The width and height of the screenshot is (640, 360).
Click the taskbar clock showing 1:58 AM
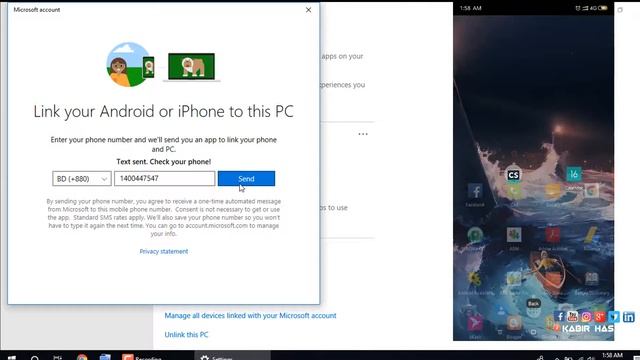[612, 356]
